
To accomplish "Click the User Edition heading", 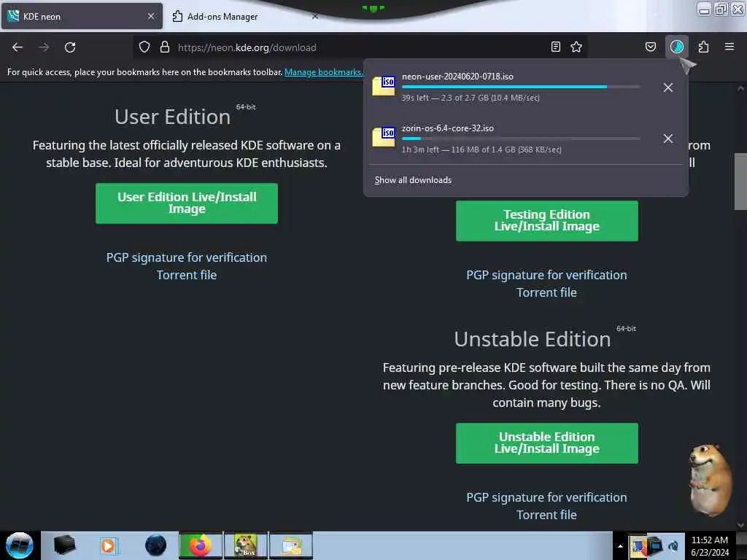I will [172, 117].
